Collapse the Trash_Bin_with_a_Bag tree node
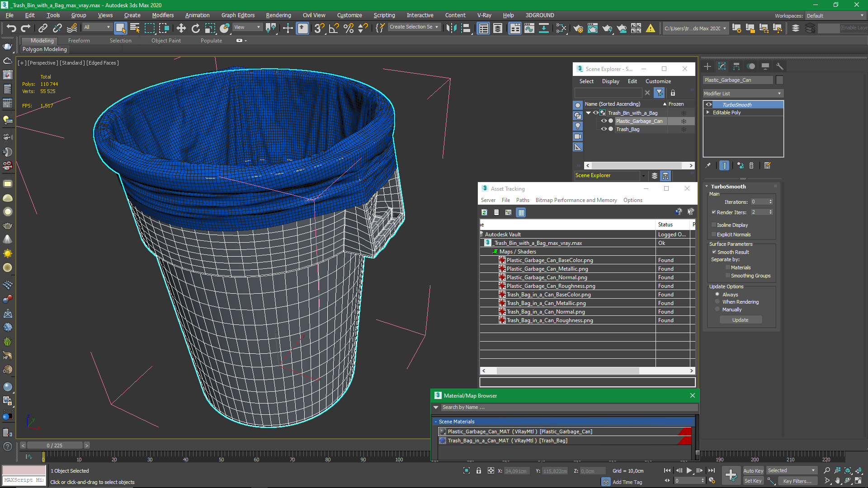The image size is (868, 488). point(589,113)
